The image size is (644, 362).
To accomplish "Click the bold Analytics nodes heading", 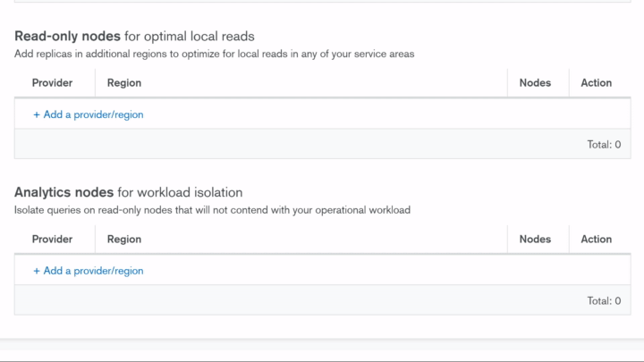I will pos(64,192).
